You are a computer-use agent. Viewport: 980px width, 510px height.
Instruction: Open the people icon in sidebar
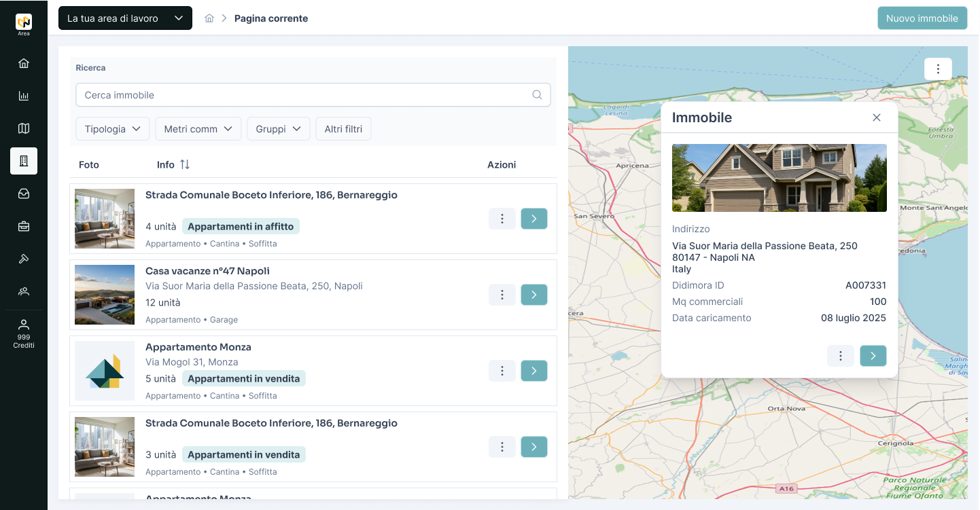tap(24, 291)
